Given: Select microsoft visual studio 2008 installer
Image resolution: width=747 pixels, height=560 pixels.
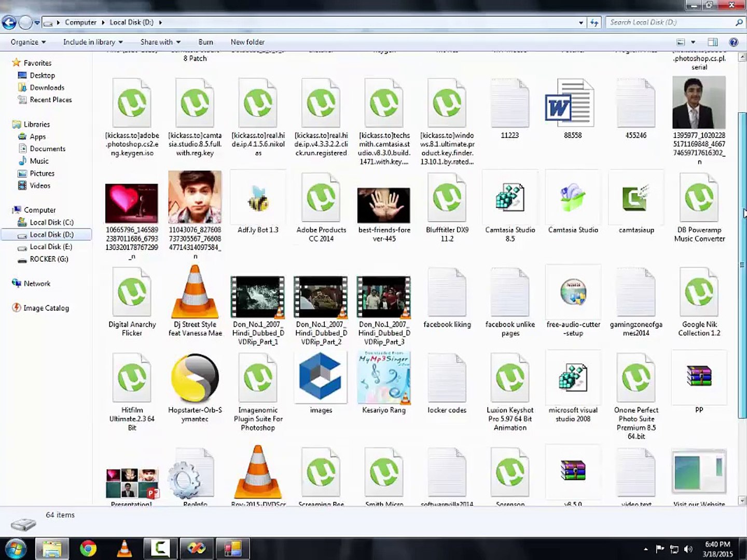Looking at the screenshot, I should tap(573, 377).
